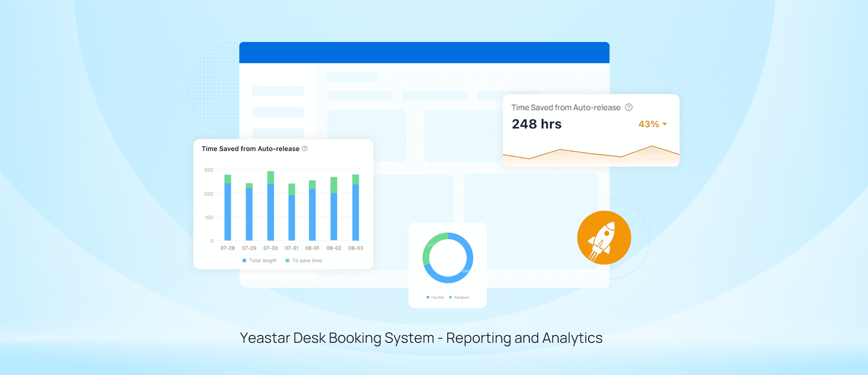Toggle the To save time legend item
Screen dimensions: 868x375
(304, 260)
